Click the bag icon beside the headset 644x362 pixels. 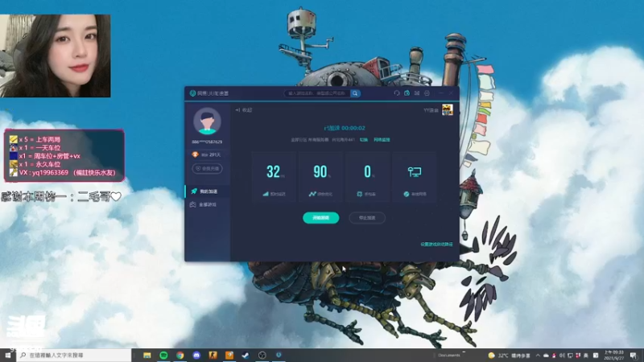(407, 93)
